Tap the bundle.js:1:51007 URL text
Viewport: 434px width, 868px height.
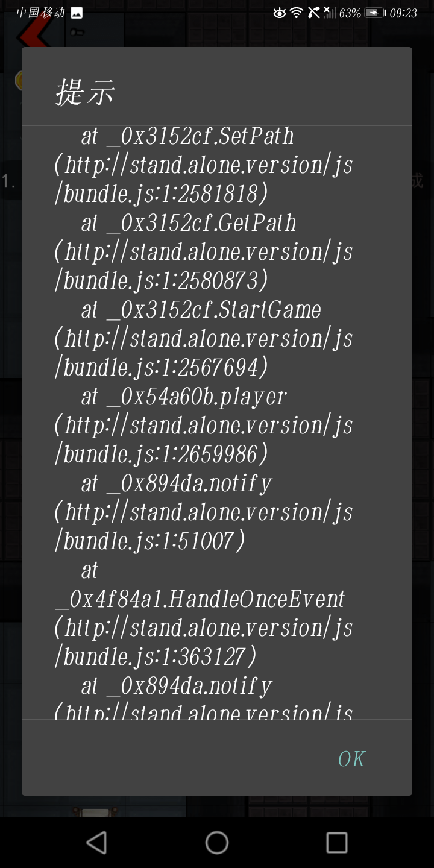click(149, 541)
